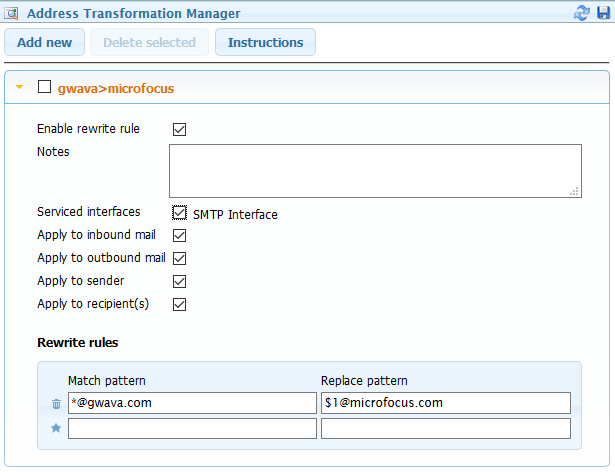The width and height of the screenshot is (615, 472).
Task: Toggle Enable rewrite rule checkbox
Action: [180, 129]
